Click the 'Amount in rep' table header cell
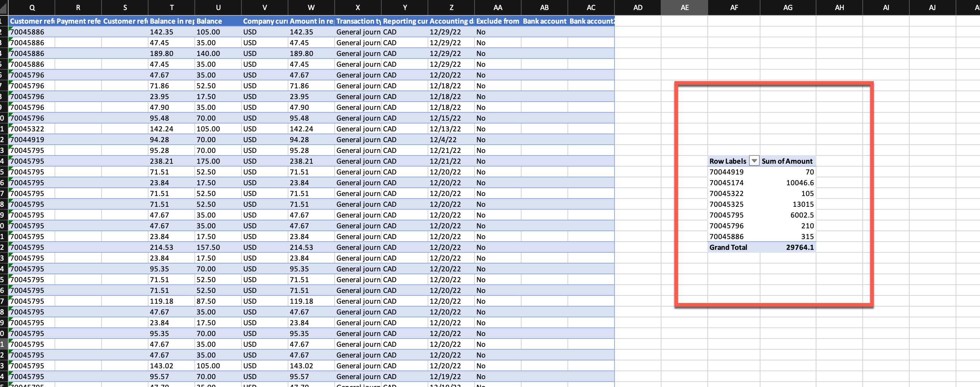This screenshot has height=387, width=980. pos(311,21)
